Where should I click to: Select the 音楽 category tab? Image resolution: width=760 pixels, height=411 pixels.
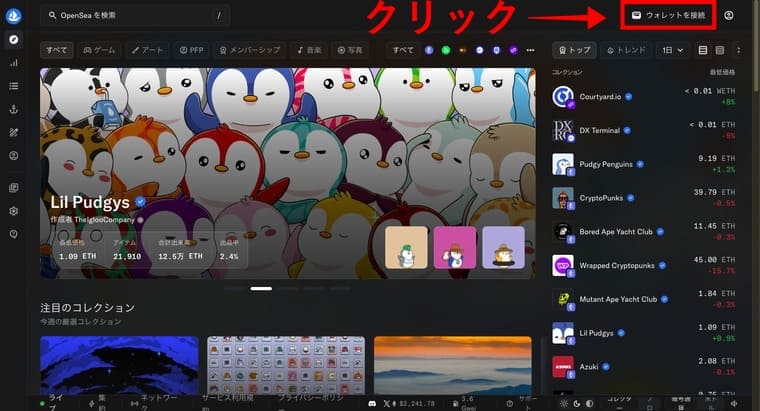[309, 50]
